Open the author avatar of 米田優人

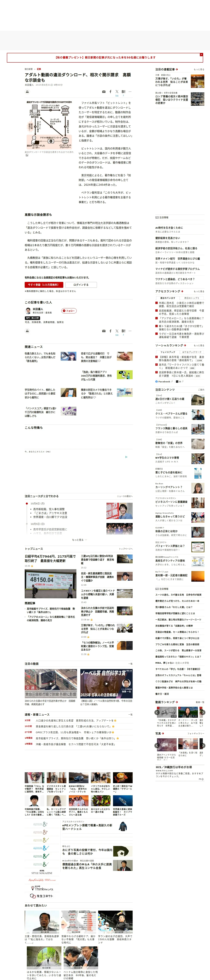pyautogui.click(x=28, y=311)
